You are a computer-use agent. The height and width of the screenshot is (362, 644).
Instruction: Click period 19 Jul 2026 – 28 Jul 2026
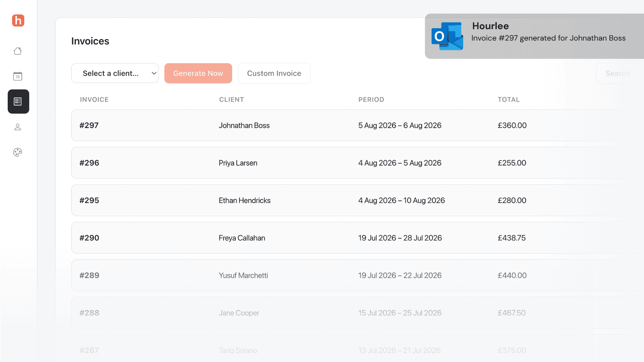click(400, 238)
